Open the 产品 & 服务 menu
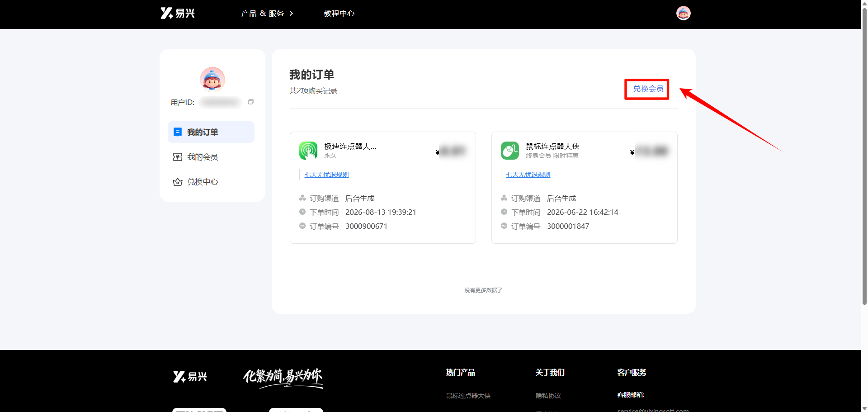 pyautogui.click(x=267, y=14)
